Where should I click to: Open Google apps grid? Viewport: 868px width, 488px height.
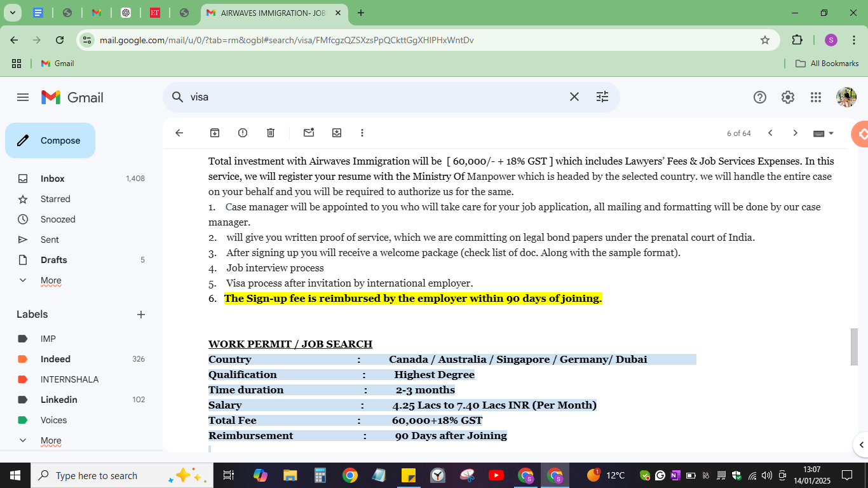(816, 97)
